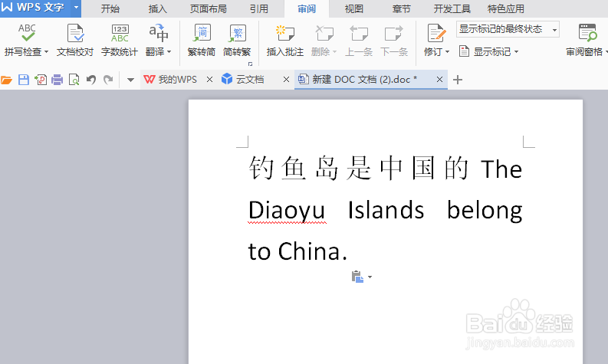The width and height of the screenshot is (608, 364).
Task: Switch to the 插入 ribbon tab
Action: (x=157, y=8)
